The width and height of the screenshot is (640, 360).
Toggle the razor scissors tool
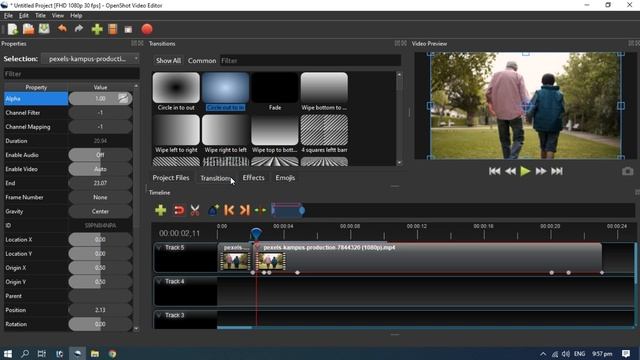pos(195,210)
